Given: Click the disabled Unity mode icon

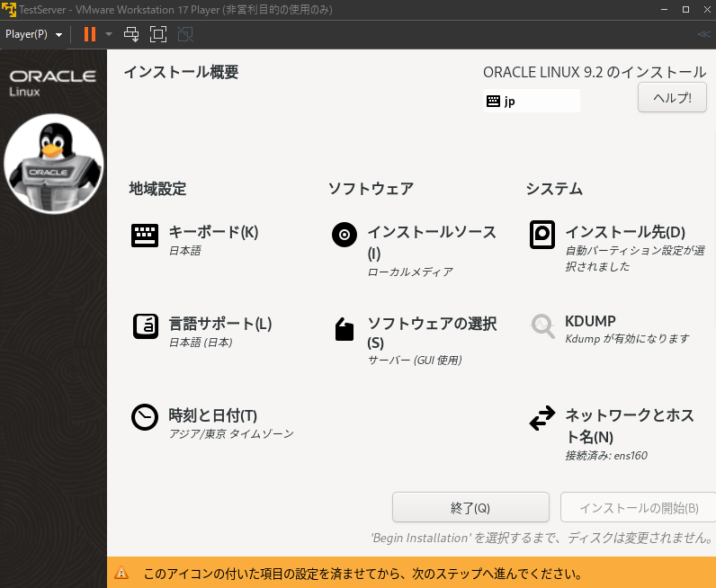Looking at the screenshot, I should click(185, 34).
